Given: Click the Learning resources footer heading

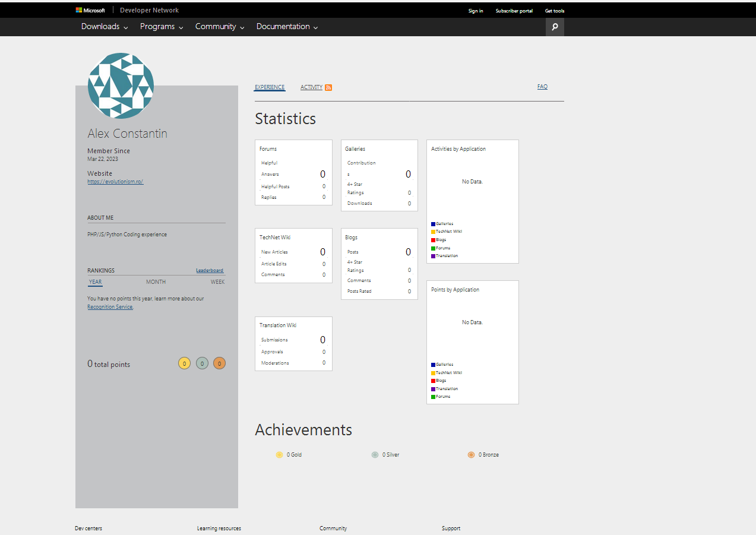Looking at the screenshot, I should (x=219, y=528).
